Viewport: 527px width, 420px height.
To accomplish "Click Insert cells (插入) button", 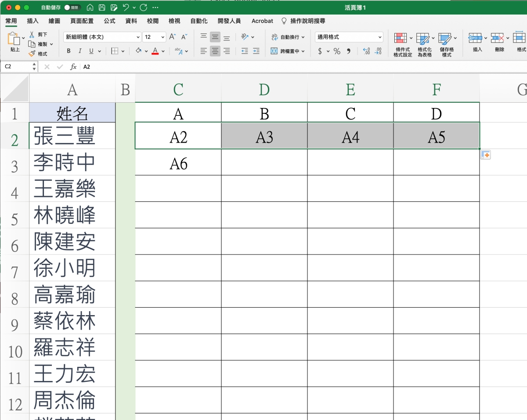I will point(477,42).
